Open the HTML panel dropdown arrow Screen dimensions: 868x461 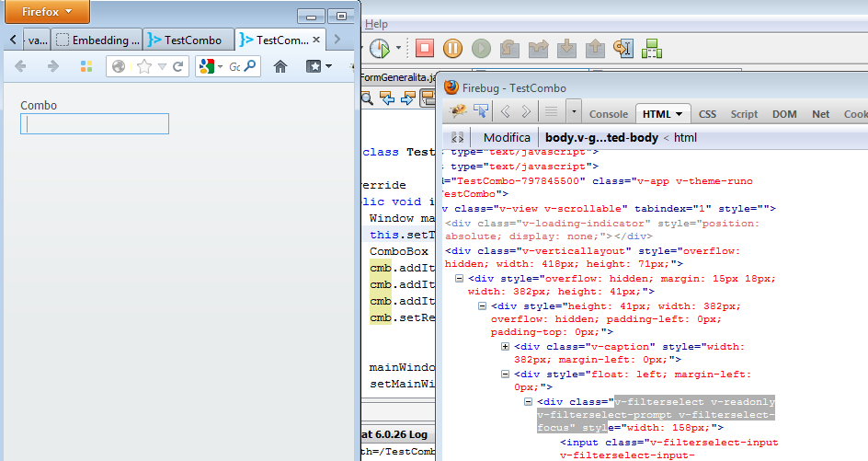(x=680, y=114)
